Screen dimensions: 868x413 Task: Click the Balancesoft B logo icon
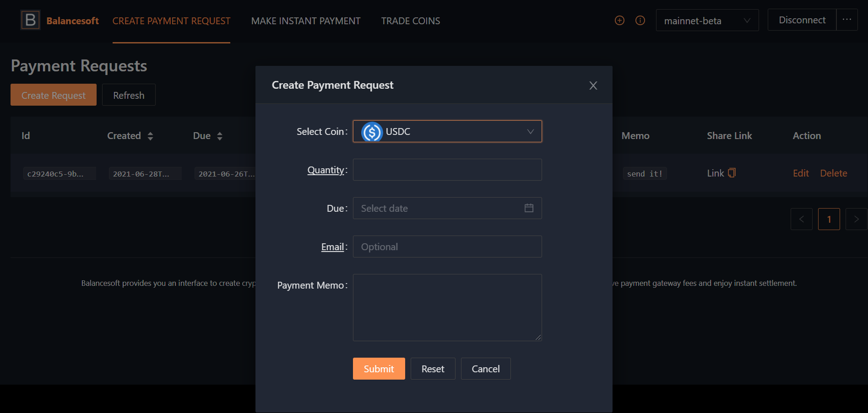(30, 20)
